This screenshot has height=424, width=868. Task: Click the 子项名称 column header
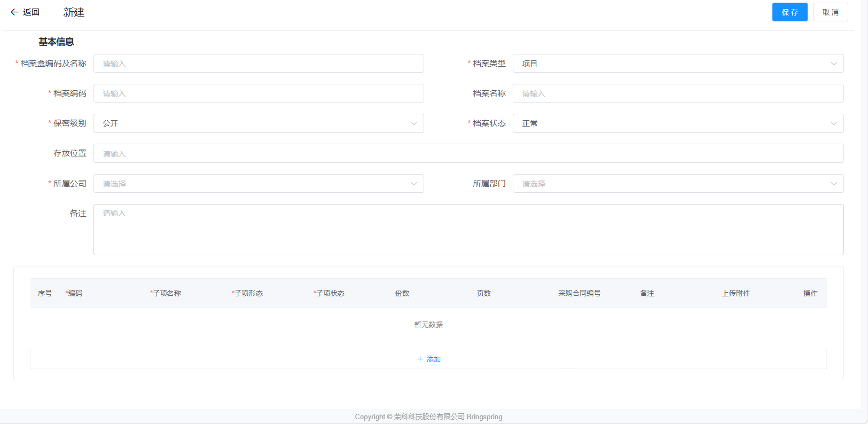[167, 293]
